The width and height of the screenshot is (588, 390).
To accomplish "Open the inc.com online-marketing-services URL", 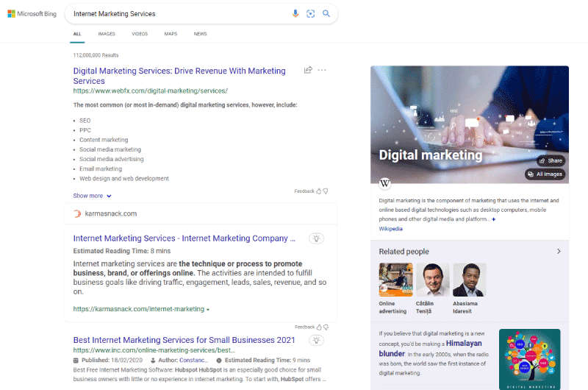I will (x=154, y=350).
